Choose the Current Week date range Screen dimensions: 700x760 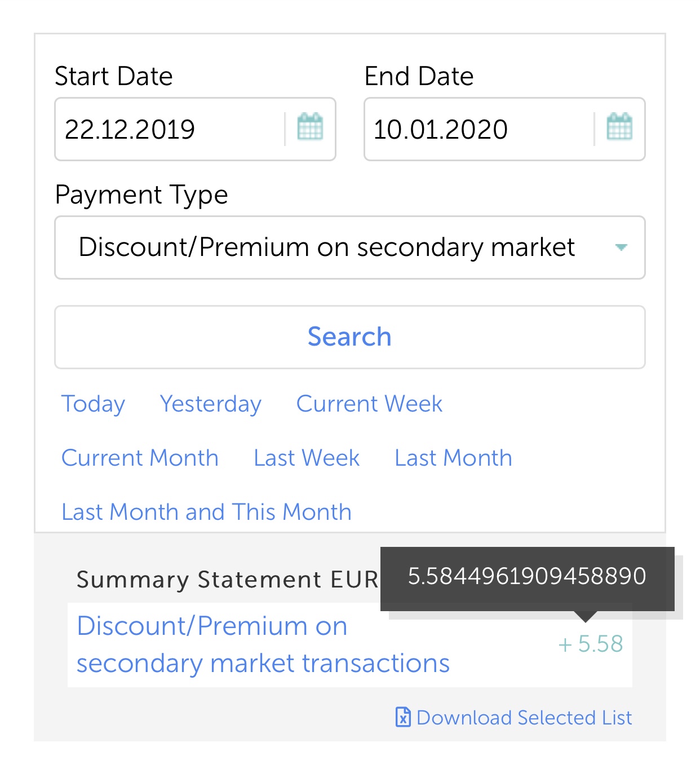tap(369, 404)
